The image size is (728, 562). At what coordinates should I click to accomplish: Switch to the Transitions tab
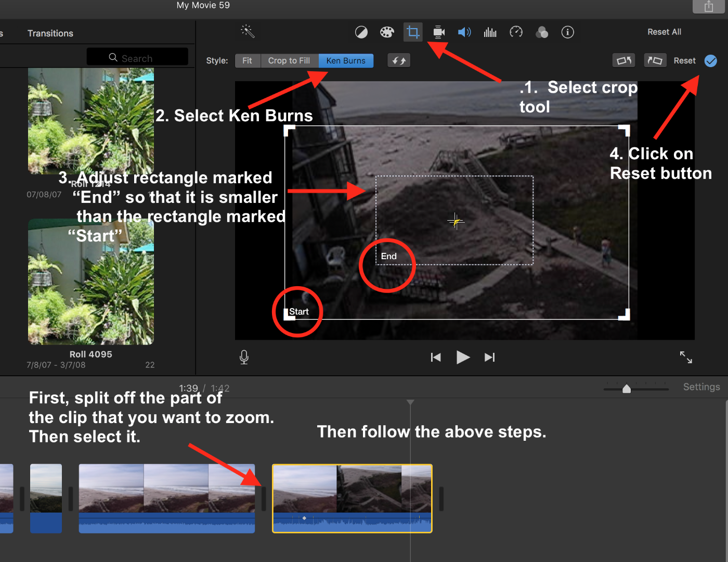(50, 33)
